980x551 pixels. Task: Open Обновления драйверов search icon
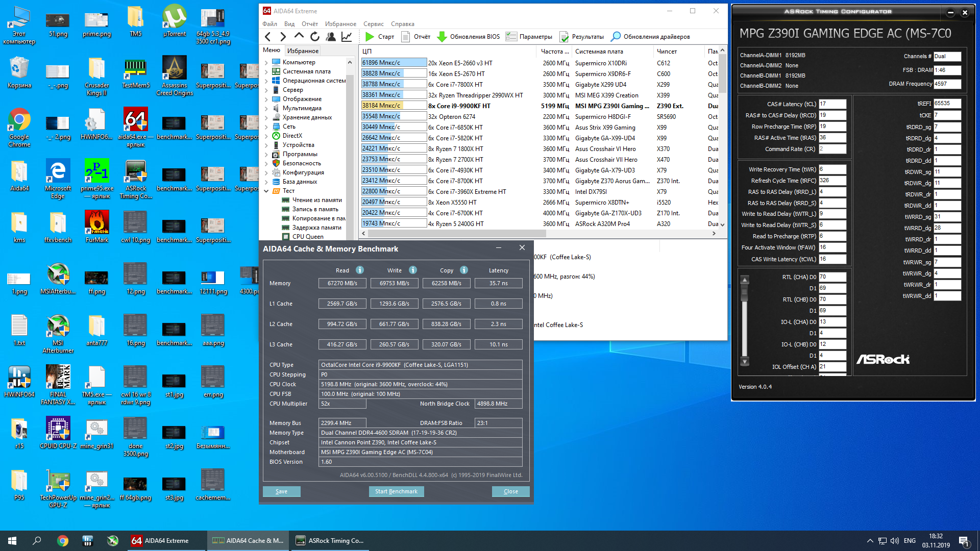(x=616, y=37)
